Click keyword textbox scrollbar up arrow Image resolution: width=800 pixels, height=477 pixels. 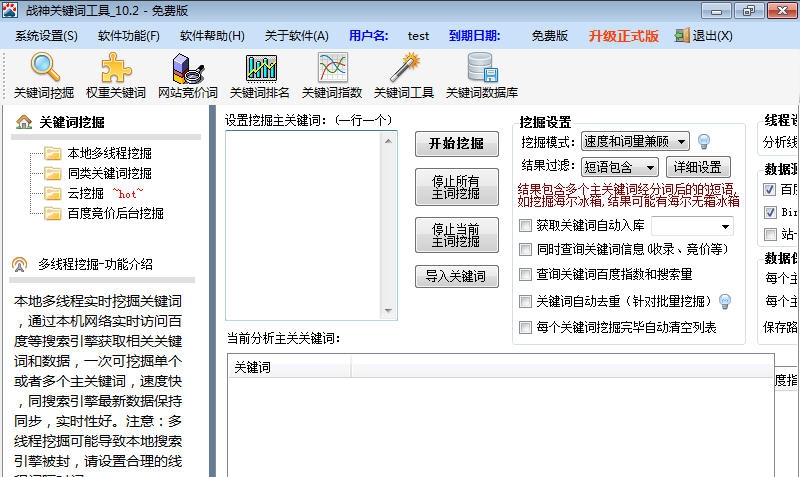coord(388,141)
